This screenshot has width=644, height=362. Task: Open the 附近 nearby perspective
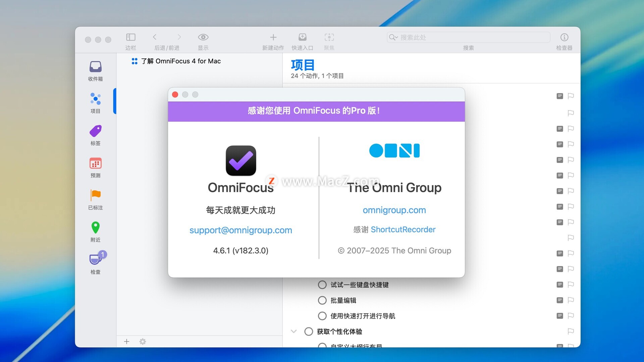(x=95, y=232)
